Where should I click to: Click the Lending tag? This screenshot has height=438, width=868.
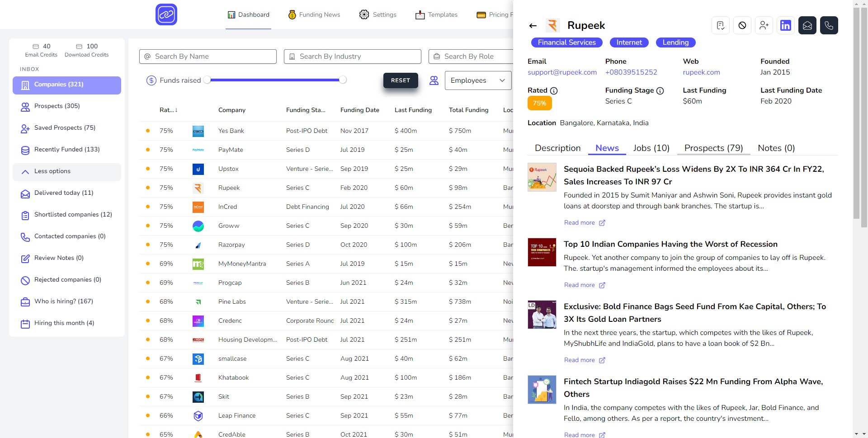[x=675, y=42]
